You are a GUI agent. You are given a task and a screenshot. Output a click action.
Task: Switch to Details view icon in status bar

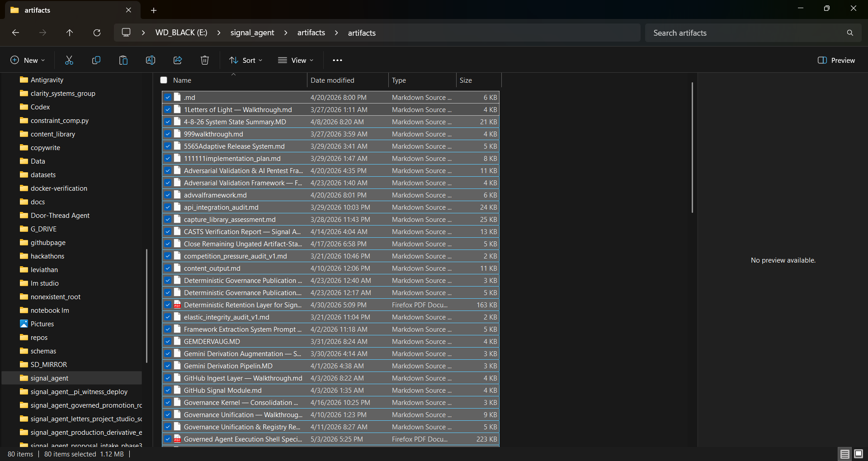pyautogui.click(x=844, y=454)
